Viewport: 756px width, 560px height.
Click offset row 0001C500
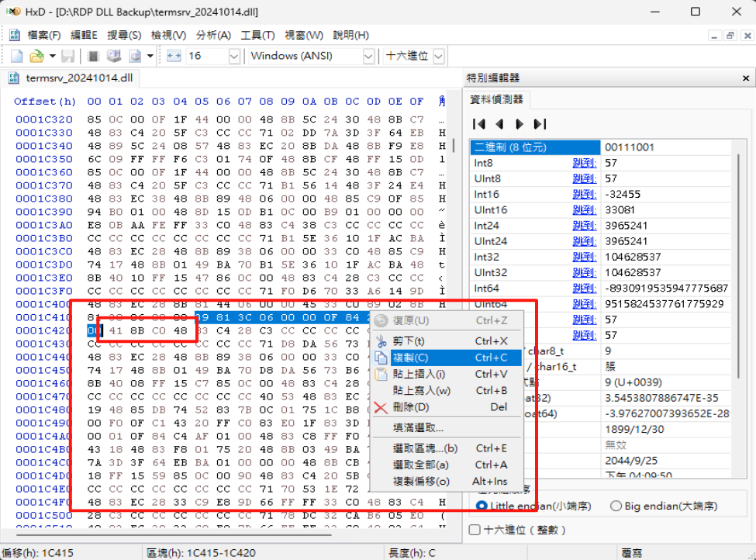pyautogui.click(x=44, y=516)
